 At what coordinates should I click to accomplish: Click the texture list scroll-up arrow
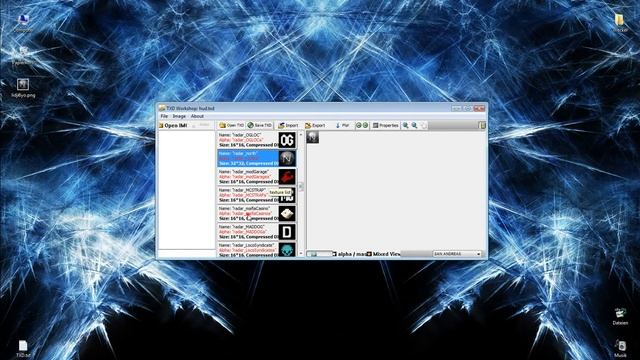pyautogui.click(x=301, y=134)
